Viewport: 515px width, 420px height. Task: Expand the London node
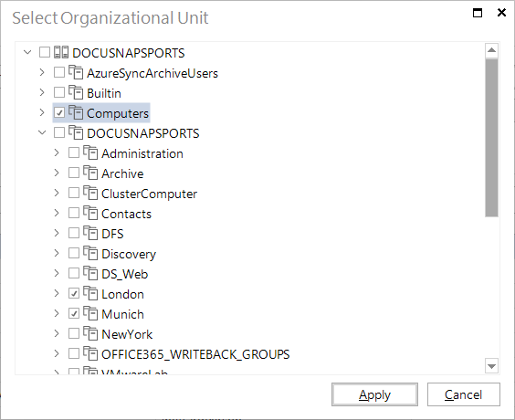[57, 293]
